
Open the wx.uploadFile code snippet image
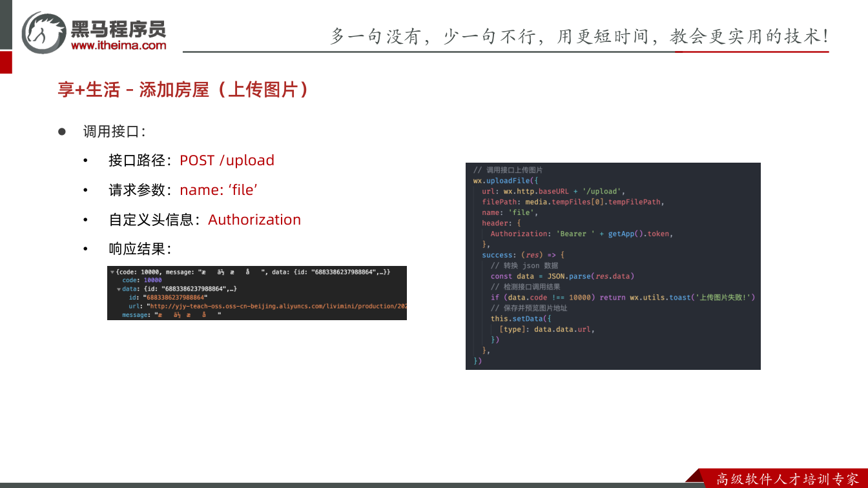pos(613,266)
